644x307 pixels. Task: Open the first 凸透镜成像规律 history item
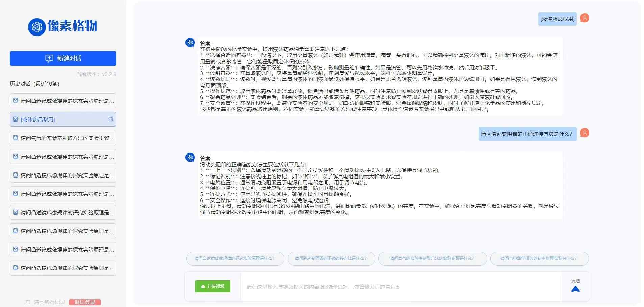click(64, 101)
